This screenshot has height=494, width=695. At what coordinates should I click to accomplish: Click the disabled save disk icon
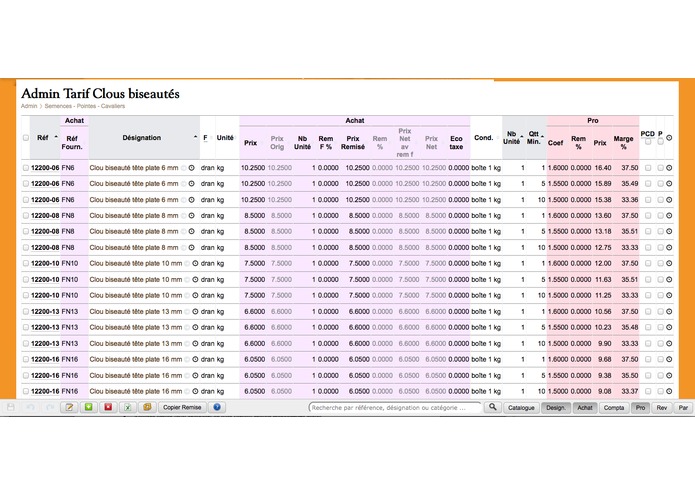[11, 407]
